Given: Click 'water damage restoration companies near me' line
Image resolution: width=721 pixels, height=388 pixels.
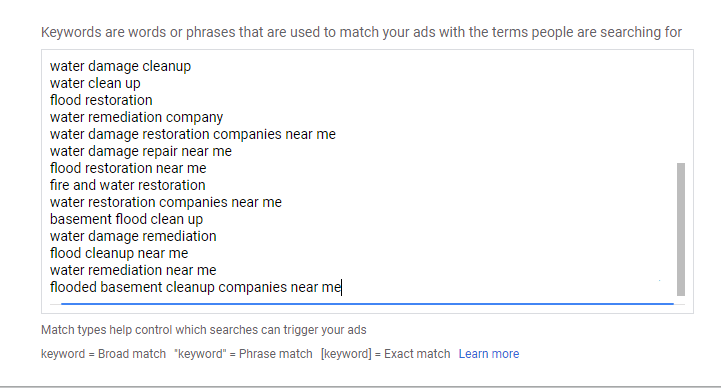Looking at the screenshot, I should (x=193, y=134).
